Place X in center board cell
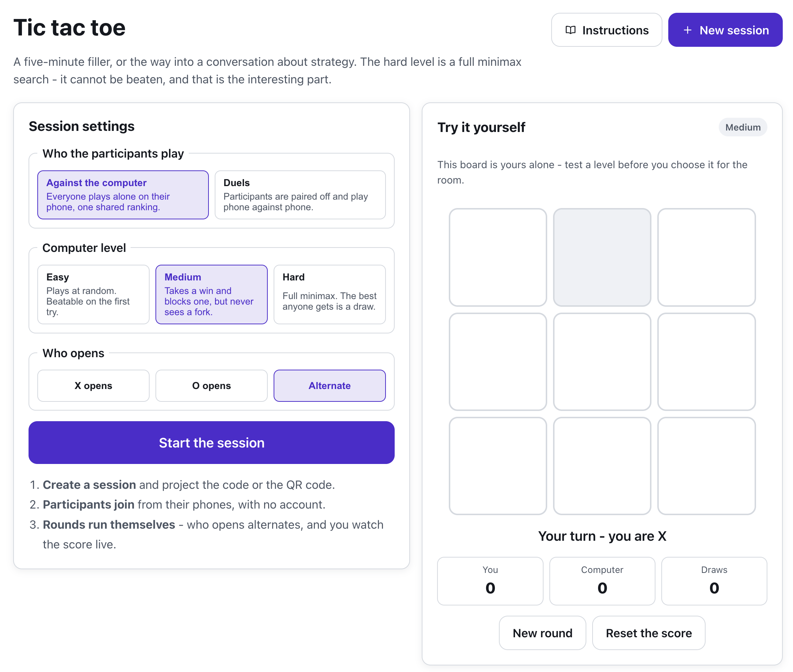The image size is (793, 672). pyautogui.click(x=602, y=362)
